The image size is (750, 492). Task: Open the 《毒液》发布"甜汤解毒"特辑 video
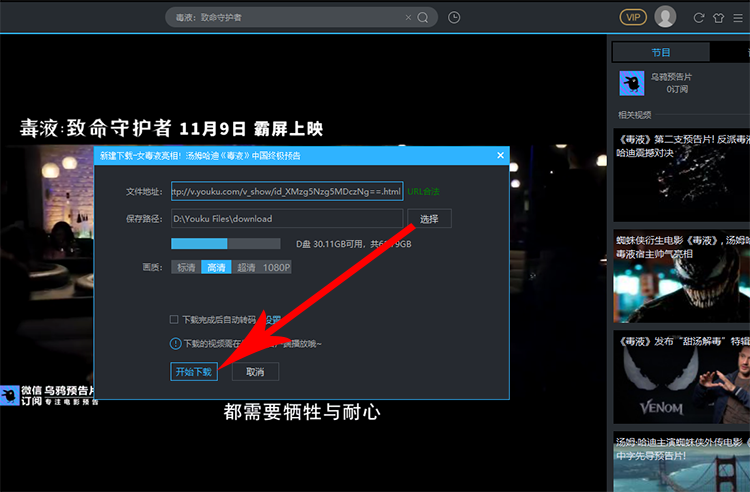pyautogui.click(x=682, y=377)
